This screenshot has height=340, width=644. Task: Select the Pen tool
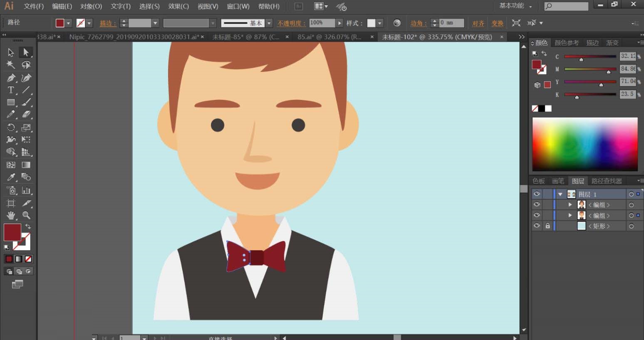[11, 78]
